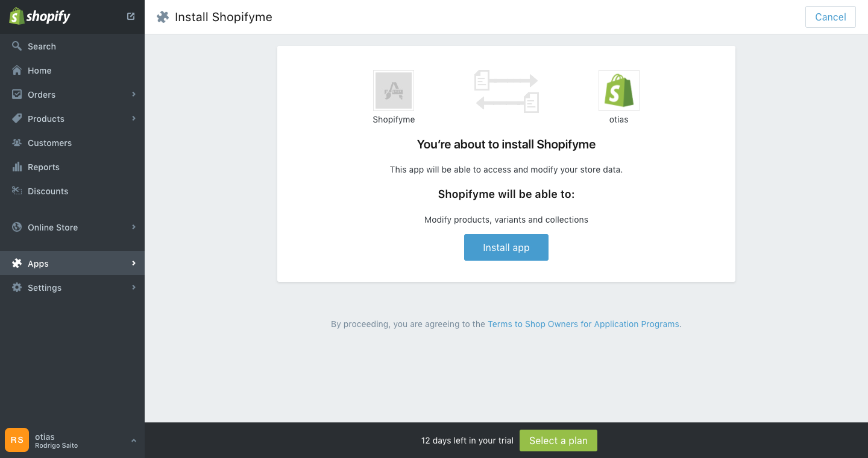Open the store in a new window via the external link icon
Image resolution: width=868 pixels, height=458 pixels.
click(131, 16)
